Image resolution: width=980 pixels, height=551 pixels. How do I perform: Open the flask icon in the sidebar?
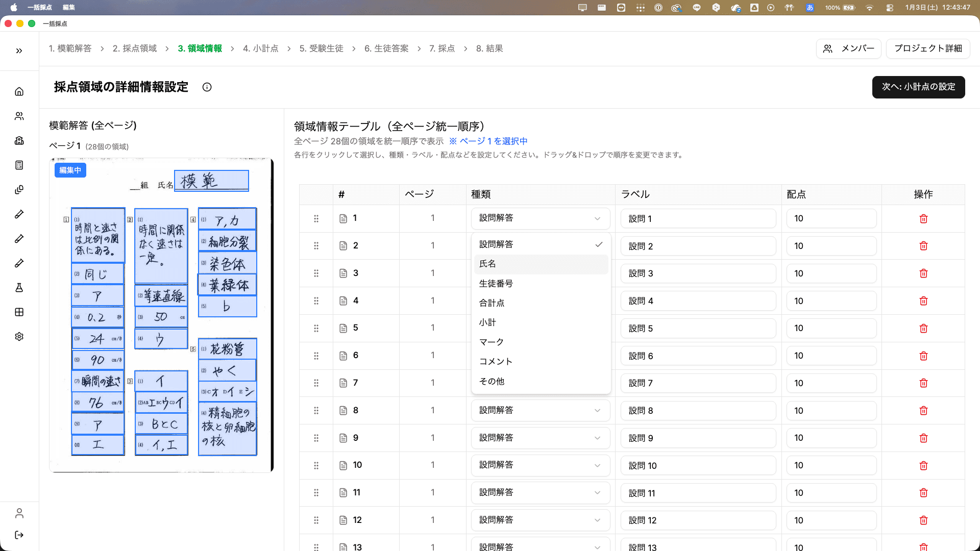(x=19, y=287)
